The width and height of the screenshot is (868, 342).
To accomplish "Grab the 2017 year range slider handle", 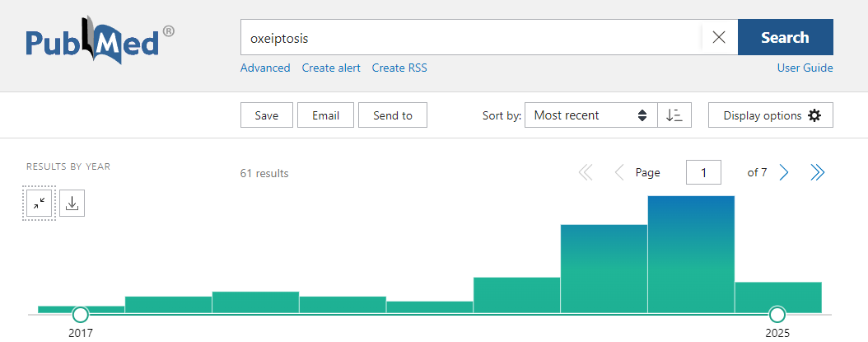I will tap(80, 314).
